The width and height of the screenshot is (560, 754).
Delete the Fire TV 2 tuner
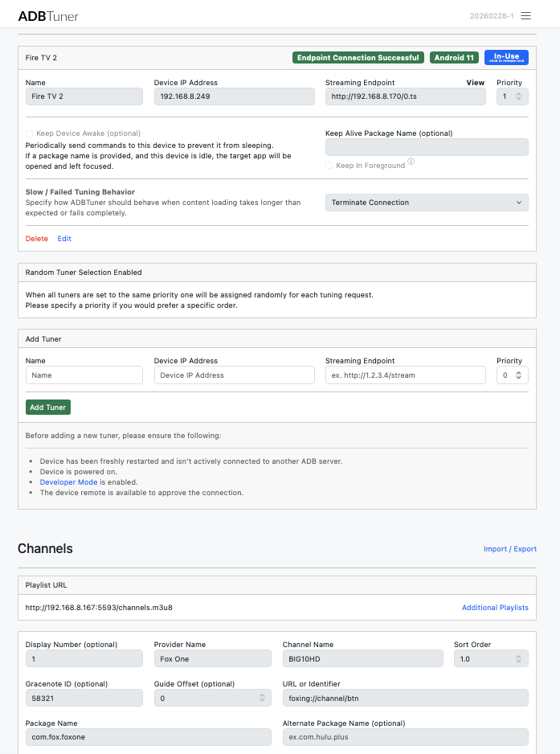[x=37, y=239]
